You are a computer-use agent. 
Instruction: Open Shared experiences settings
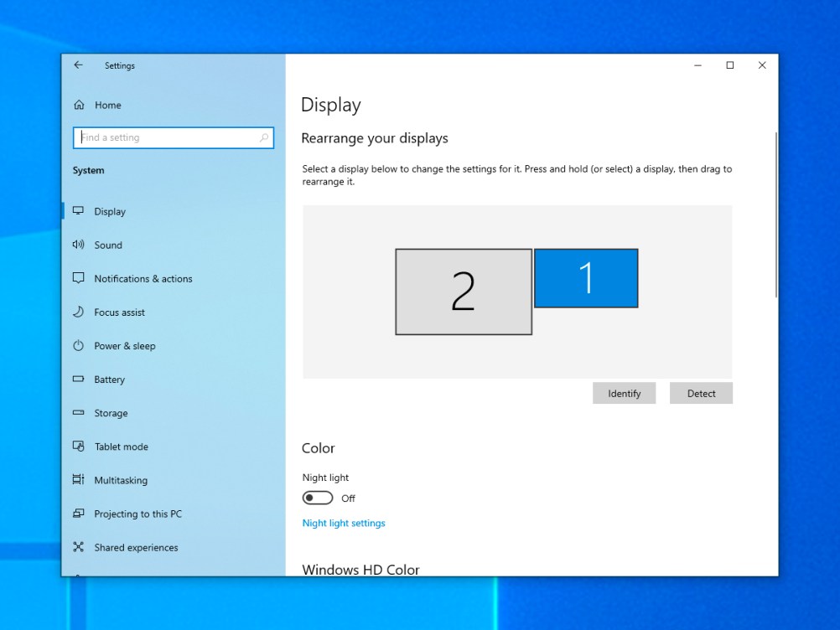[x=79, y=546]
